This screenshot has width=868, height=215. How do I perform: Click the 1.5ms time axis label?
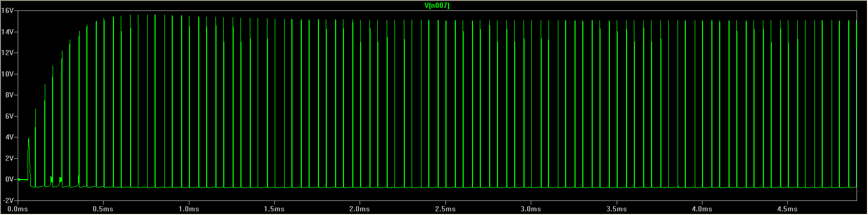(274, 209)
